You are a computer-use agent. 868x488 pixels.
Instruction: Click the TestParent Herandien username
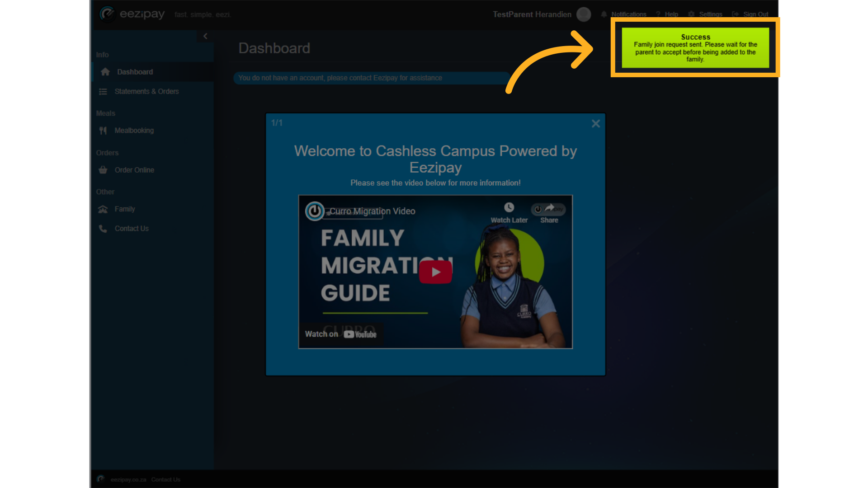[x=532, y=14]
